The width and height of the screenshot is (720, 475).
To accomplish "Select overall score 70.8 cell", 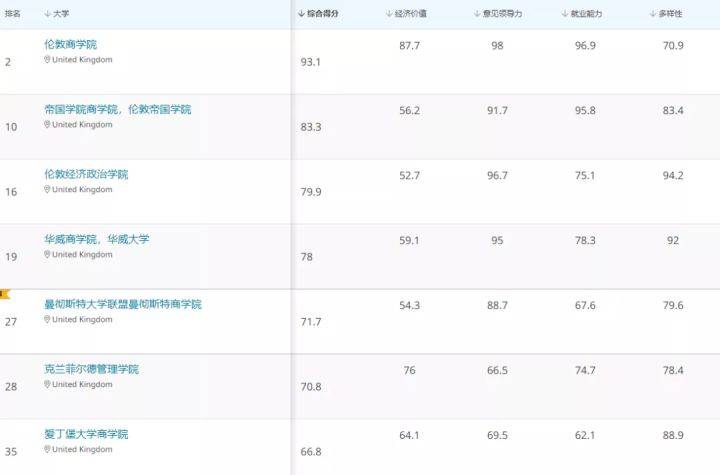I will tap(311, 386).
